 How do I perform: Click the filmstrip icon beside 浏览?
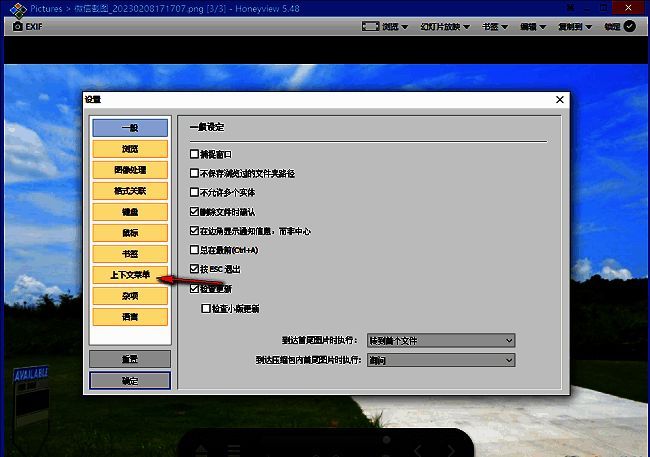click(370, 27)
